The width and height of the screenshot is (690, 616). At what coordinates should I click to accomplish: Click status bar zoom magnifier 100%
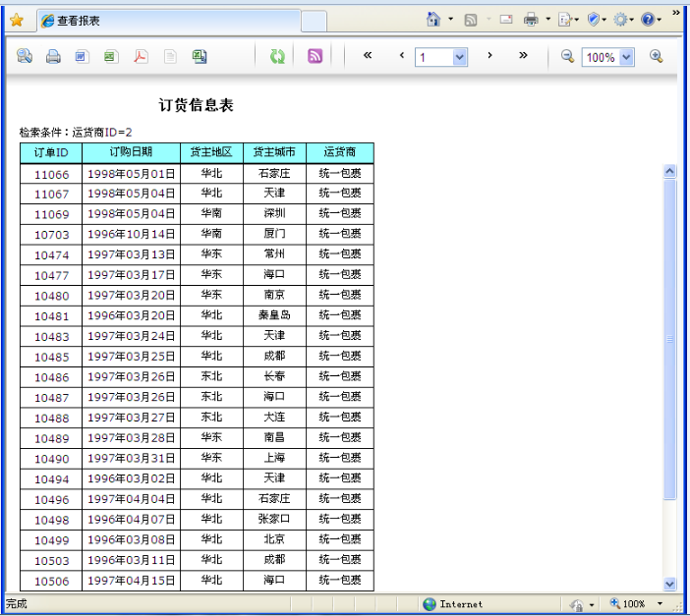pos(627,603)
